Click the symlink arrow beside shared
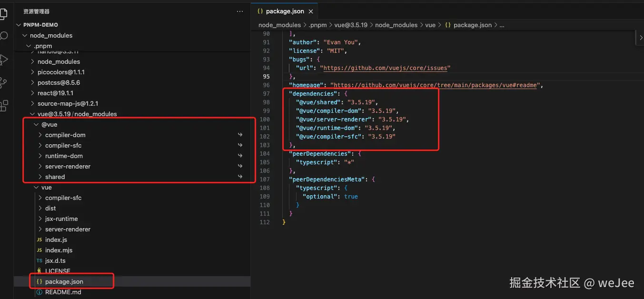The width and height of the screenshot is (644, 299). (240, 177)
